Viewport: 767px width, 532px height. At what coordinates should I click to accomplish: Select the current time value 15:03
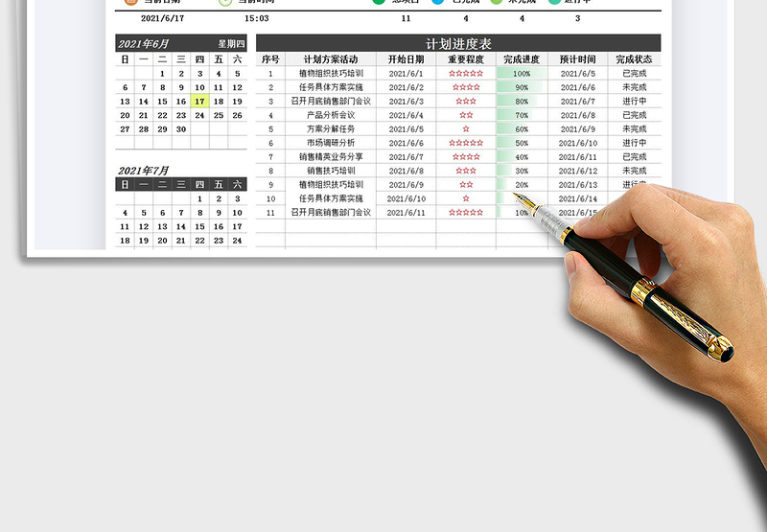(257, 18)
